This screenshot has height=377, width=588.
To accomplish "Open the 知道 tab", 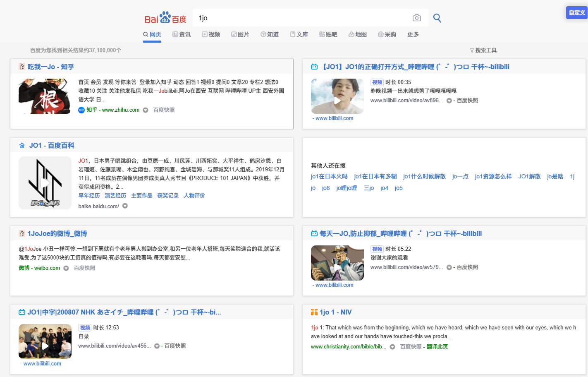I will point(270,34).
